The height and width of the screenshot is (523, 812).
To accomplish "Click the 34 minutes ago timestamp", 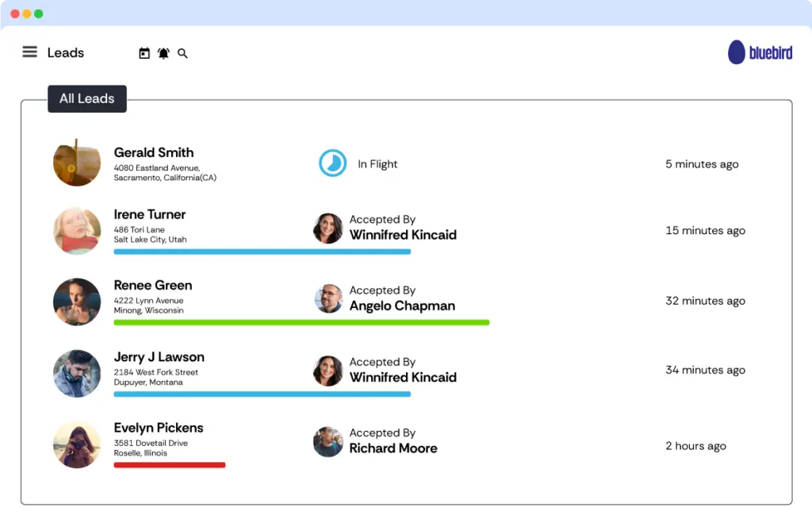I will (x=705, y=370).
